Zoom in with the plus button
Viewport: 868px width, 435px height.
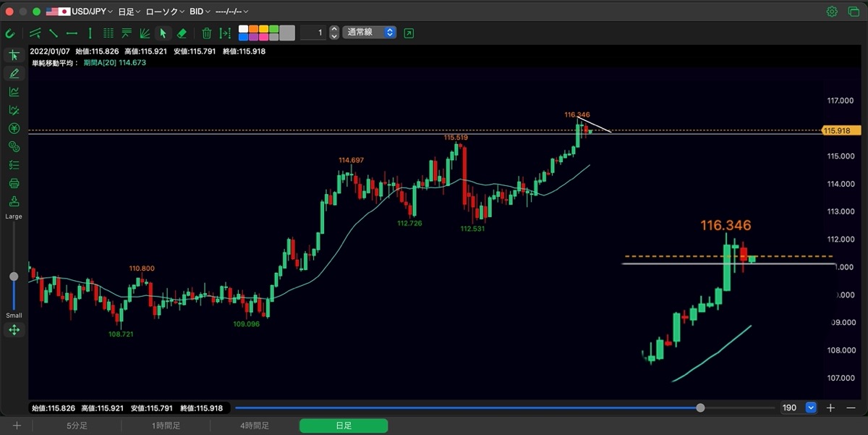(831, 408)
